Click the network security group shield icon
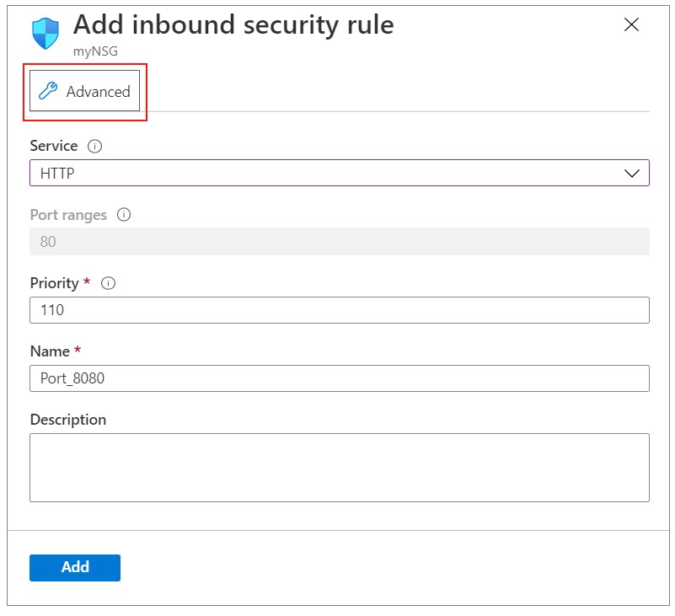 [x=46, y=34]
